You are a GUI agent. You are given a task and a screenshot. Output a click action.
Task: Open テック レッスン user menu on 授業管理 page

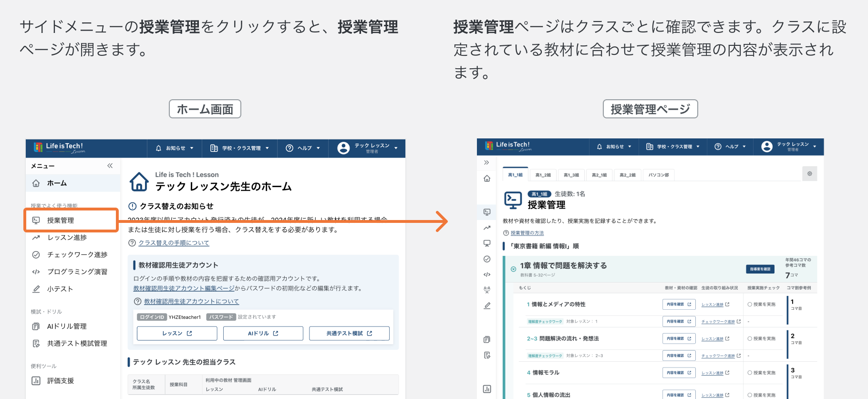[789, 147]
